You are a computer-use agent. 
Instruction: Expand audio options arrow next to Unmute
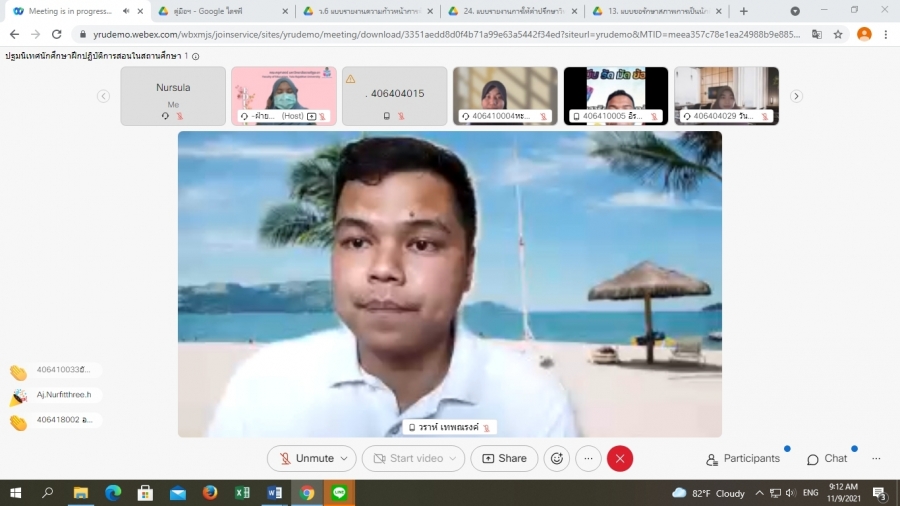tap(345, 458)
